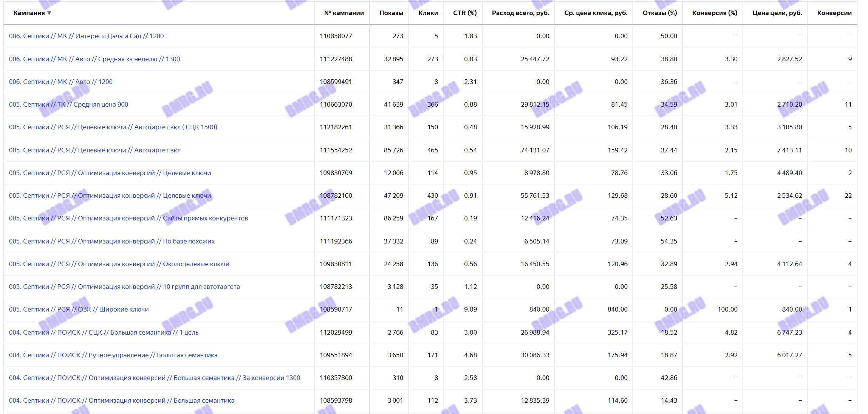868x414 pixels.
Task: Sort by Отказы (%) column header
Action: (660, 13)
